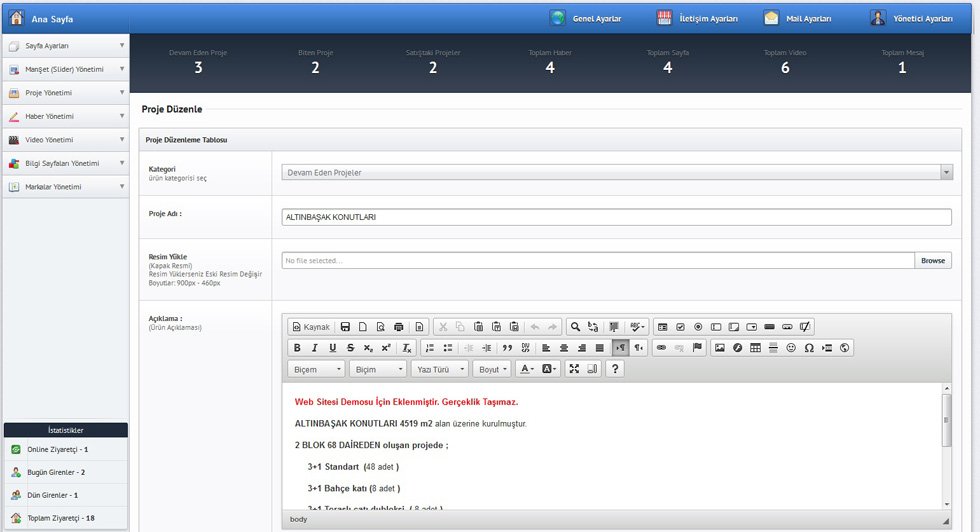Click the Preview icon in the editor toolbar

pyautogui.click(x=381, y=327)
